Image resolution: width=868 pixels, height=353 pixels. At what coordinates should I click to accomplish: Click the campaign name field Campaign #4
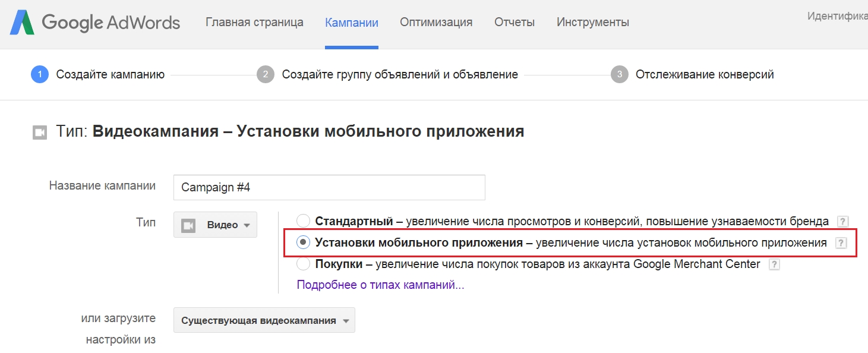point(329,187)
